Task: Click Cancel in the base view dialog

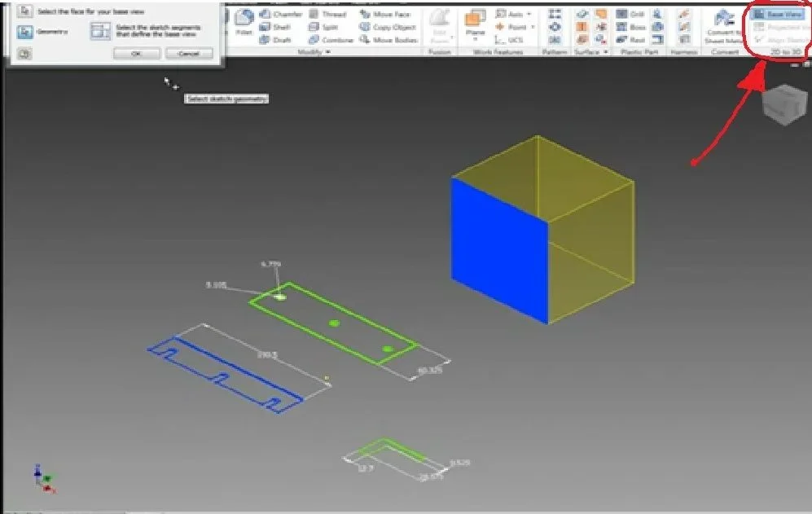Action: pyautogui.click(x=188, y=54)
